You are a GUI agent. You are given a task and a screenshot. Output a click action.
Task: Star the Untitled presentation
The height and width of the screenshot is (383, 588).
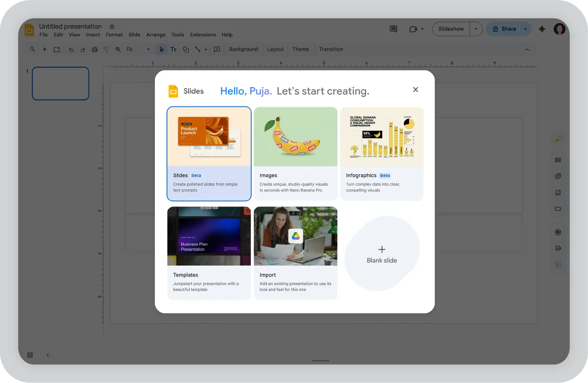[112, 27]
